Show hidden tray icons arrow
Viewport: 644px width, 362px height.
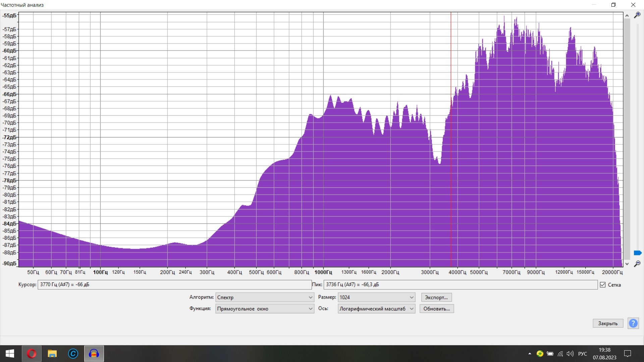pyautogui.click(x=530, y=354)
